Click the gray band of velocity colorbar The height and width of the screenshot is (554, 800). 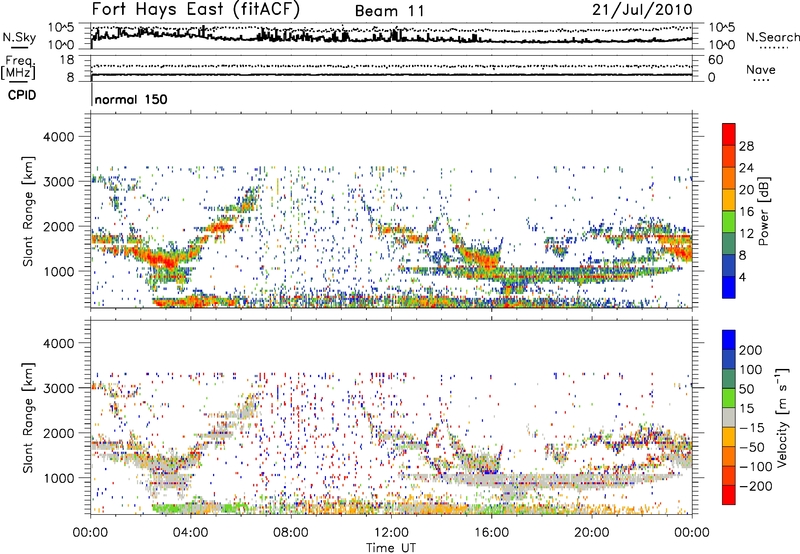[729, 417]
